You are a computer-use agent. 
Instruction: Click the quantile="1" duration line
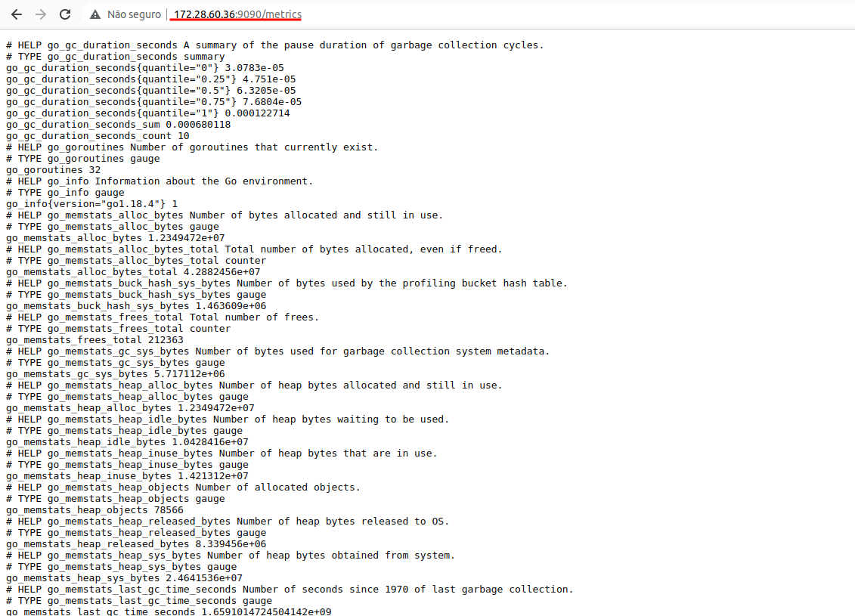click(x=147, y=113)
